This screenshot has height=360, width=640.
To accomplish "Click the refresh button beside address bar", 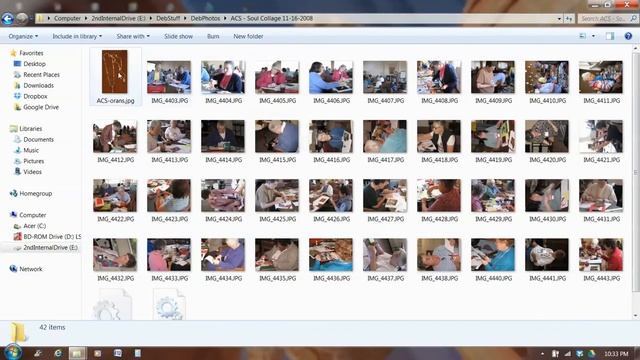I will point(569,19).
